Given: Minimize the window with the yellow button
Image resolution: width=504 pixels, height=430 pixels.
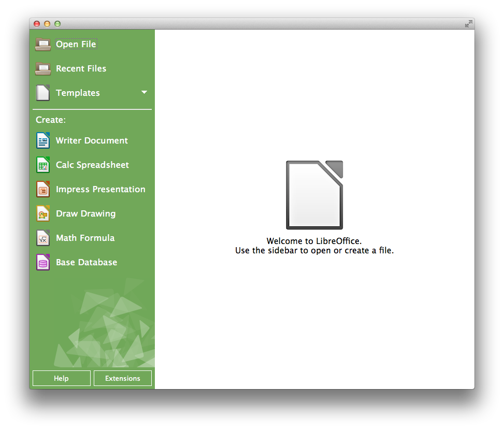Looking at the screenshot, I should point(47,24).
